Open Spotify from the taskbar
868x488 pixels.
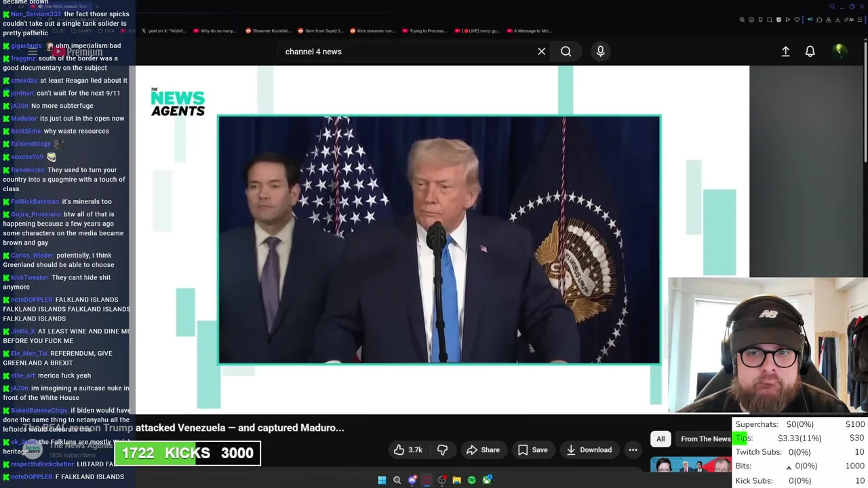point(472,480)
